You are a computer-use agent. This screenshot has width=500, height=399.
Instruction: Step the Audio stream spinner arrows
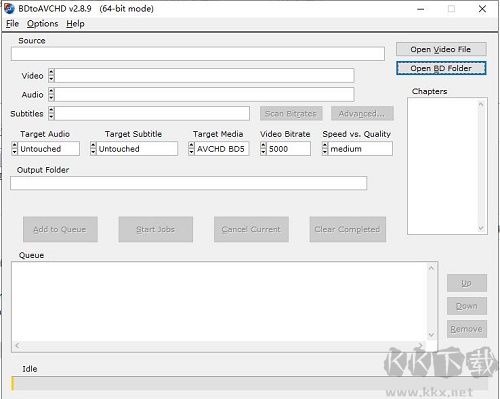point(51,94)
